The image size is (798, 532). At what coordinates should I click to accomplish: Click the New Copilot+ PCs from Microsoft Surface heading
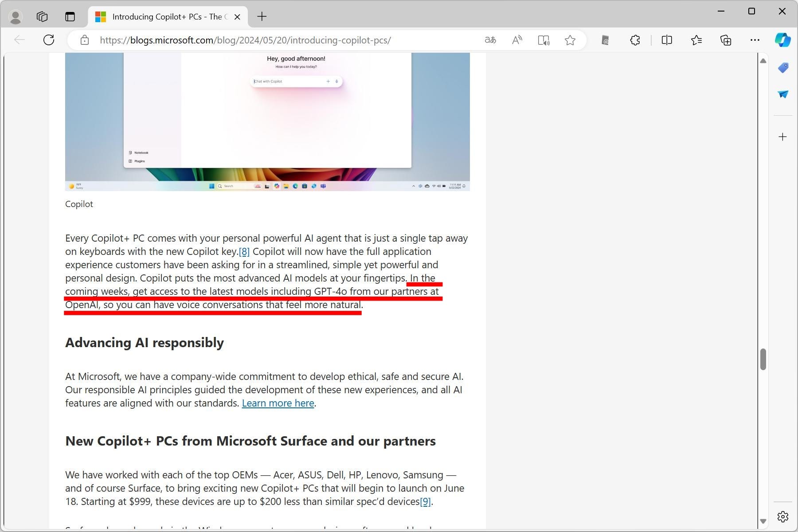(x=250, y=441)
